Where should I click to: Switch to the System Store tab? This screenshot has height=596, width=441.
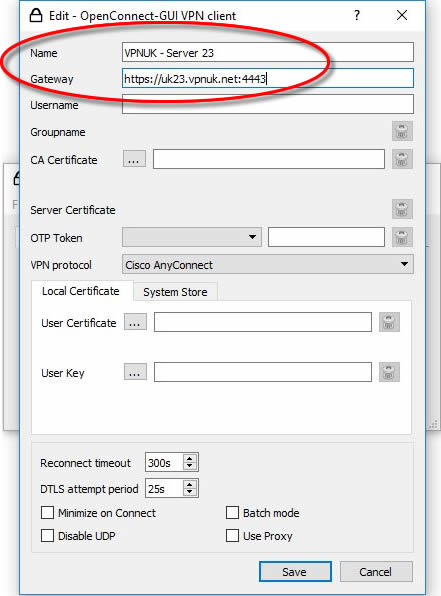click(x=175, y=292)
